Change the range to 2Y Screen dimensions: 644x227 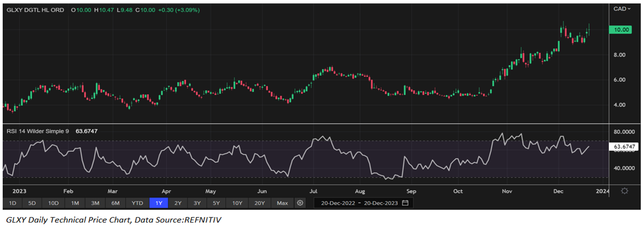pos(178,203)
